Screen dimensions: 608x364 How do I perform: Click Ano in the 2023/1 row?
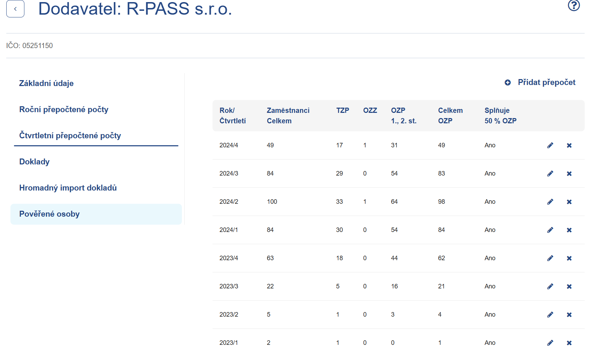(490, 343)
